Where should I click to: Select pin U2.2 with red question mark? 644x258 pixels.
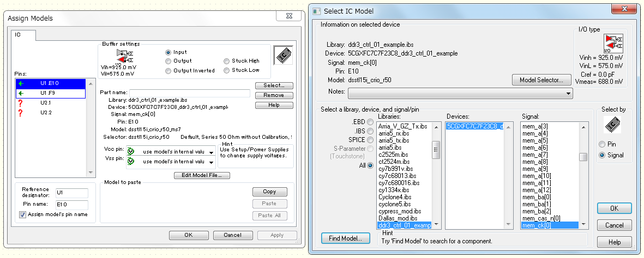[45, 113]
